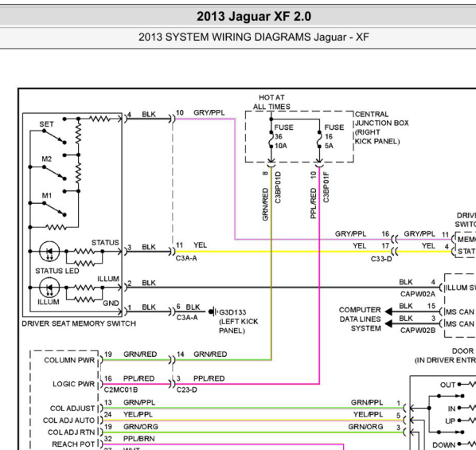Select the 'G3D133' ground label
Viewport: 476px width, 450px height.
[x=232, y=312]
